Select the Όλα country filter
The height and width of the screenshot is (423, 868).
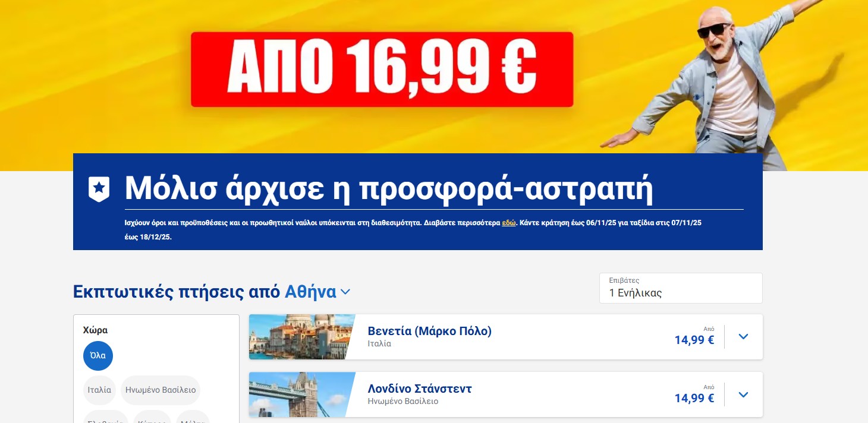98,356
